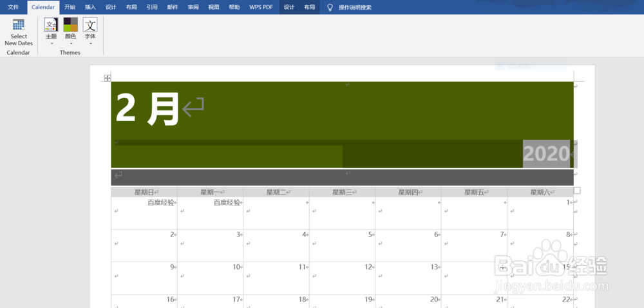Click the lightbulb search help icon
This screenshot has width=644, height=308.
tap(329, 7)
